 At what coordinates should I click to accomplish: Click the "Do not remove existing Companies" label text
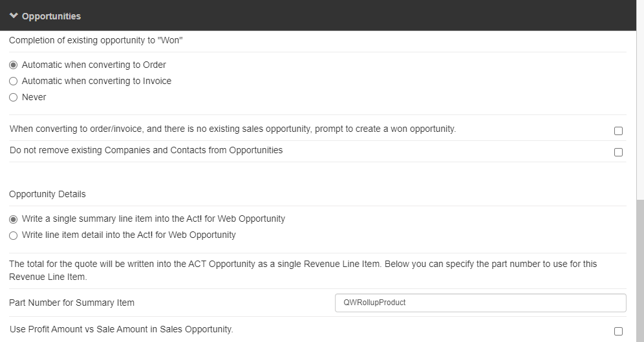tap(146, 150)
